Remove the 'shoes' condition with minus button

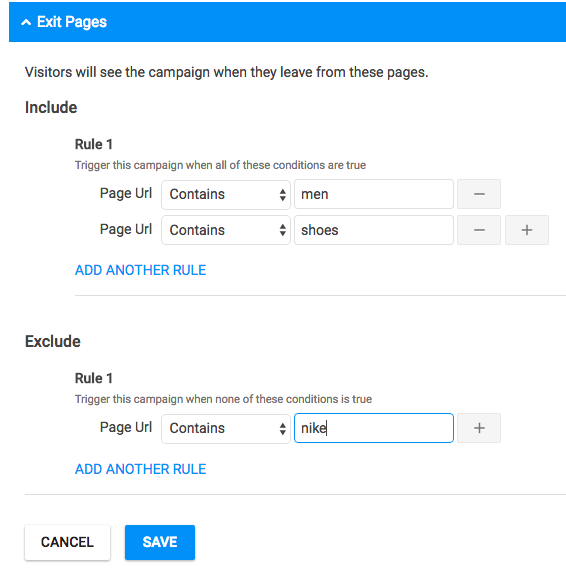point(479,230)
